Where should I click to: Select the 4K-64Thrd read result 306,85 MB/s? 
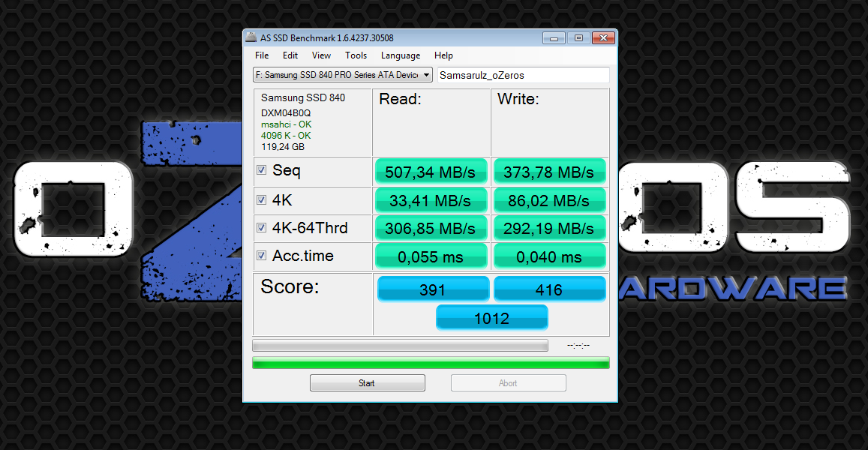coord(431,228)
